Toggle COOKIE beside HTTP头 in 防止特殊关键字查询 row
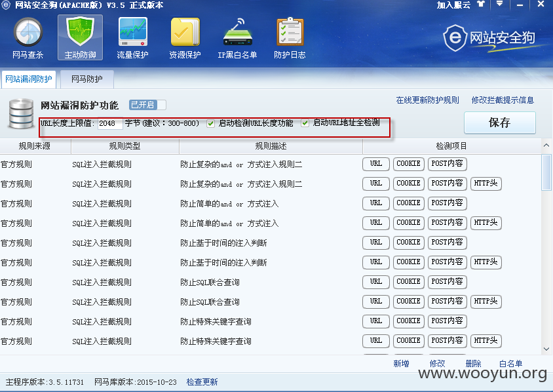553x392 pixels. pyautogui.click(x=408, y=341)
